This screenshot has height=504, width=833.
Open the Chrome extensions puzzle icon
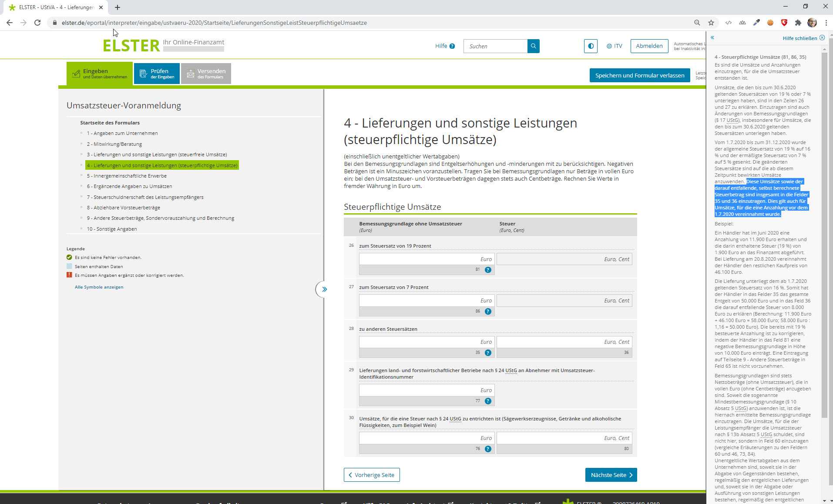point(798,23)
